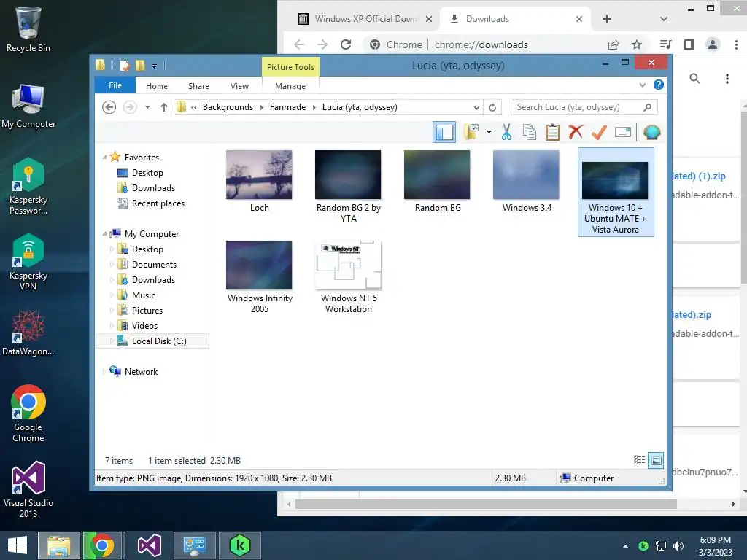This screenshot has height=560, width=747.
Task: Open Chrome's three-dot menu
Action: (x=736, y=44)
